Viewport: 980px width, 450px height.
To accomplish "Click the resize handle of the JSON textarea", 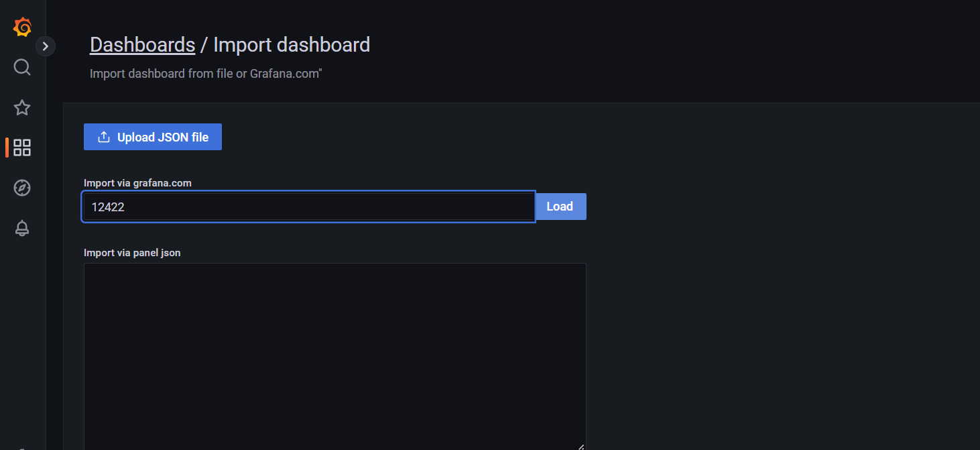I will (x=579, y=445).
